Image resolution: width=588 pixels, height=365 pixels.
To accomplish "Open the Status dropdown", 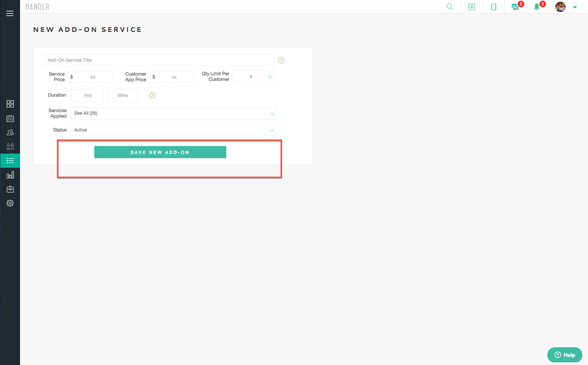I will [x=173, y=130].
